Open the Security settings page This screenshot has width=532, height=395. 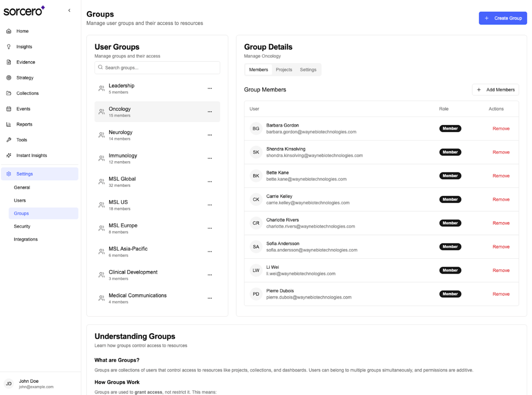point(22,226)
